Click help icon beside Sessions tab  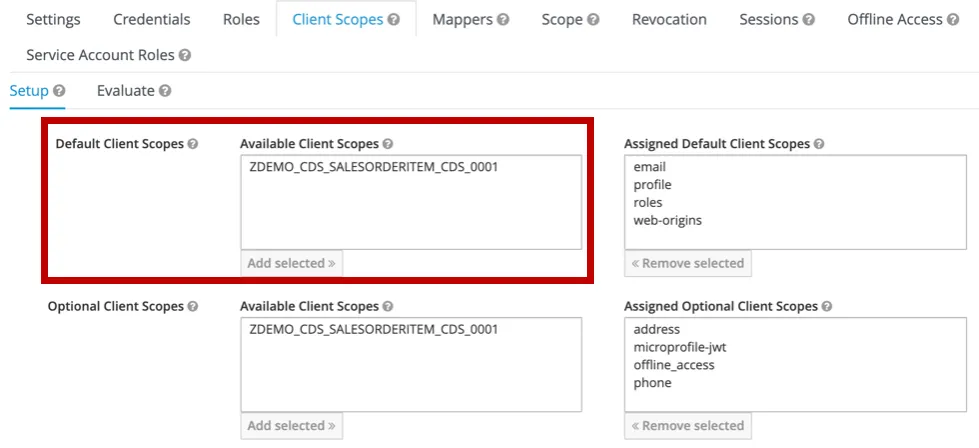click(808, 20)
